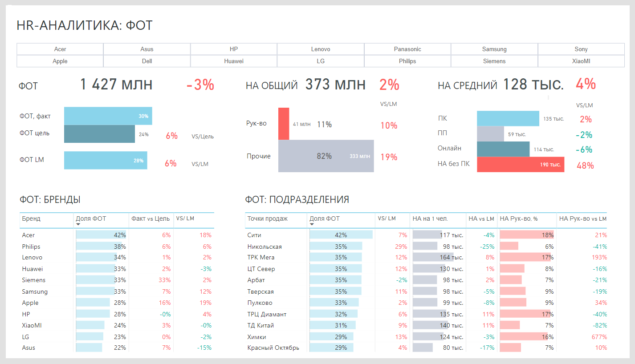Click the XiaoMI row in brands table
The width and height of the screenshot is (635, 364).
pos(117,325)
